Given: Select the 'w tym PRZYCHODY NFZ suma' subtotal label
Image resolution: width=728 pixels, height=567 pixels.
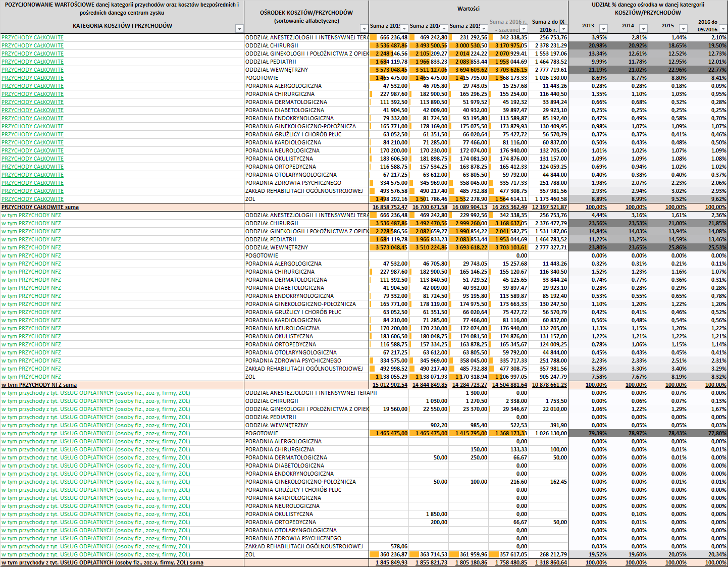Looking at the screenshot, I should pos(39,385).
